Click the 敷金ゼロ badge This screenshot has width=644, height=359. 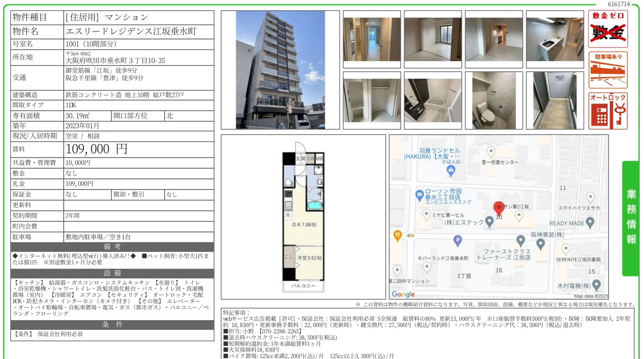(608, 28)
